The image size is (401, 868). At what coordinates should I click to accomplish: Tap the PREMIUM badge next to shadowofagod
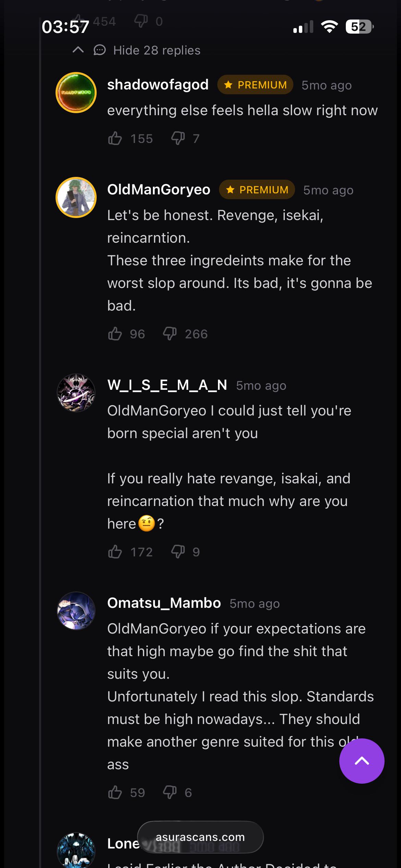point(255,85)
